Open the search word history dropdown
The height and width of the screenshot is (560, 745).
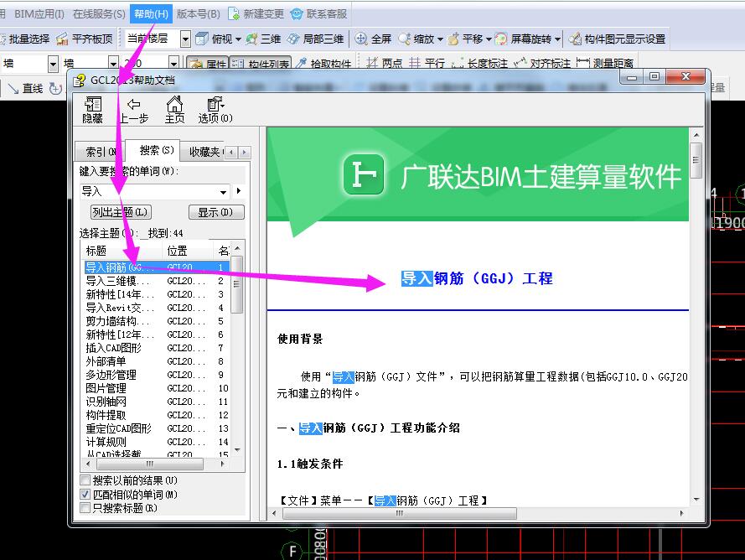[x=223, y=192]
